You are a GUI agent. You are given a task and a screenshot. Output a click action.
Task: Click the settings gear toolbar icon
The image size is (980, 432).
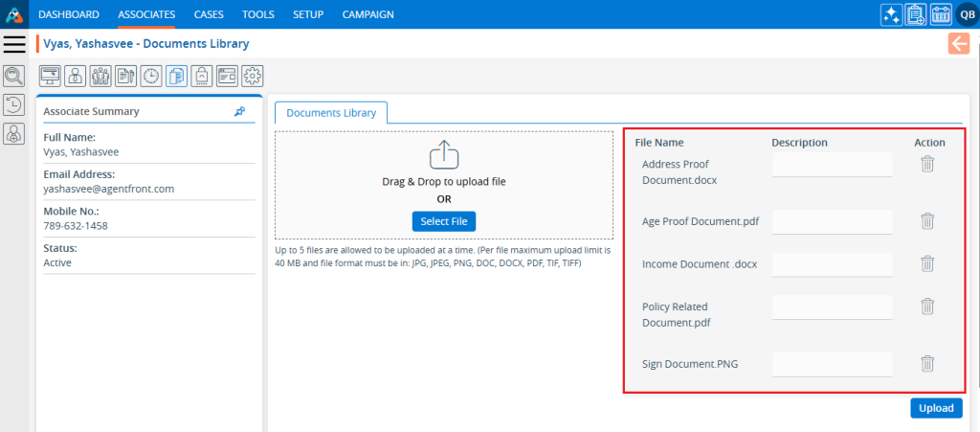coord(253,76)
